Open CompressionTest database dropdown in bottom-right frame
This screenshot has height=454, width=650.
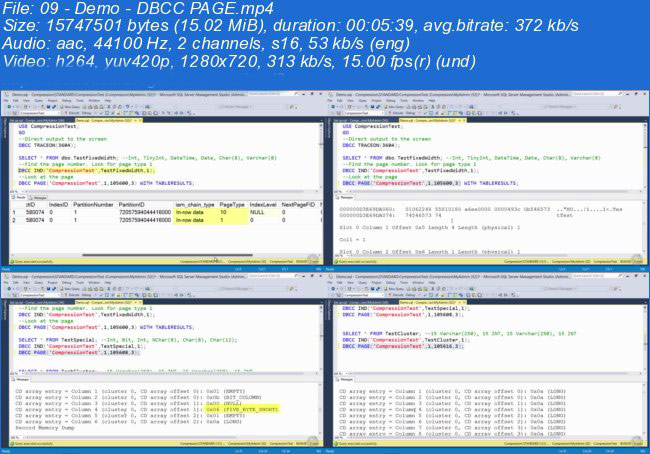pyautogui.click(x=364, y=295)
